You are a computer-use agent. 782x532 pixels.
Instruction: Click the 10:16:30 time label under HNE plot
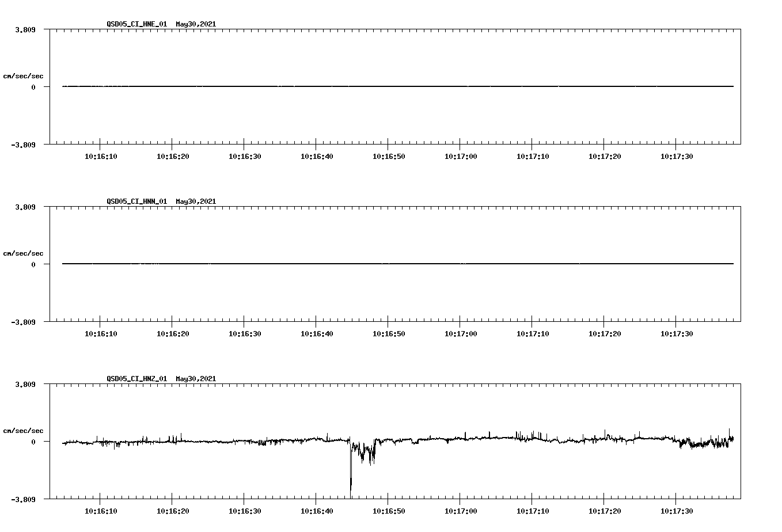(x=245, y=157)
